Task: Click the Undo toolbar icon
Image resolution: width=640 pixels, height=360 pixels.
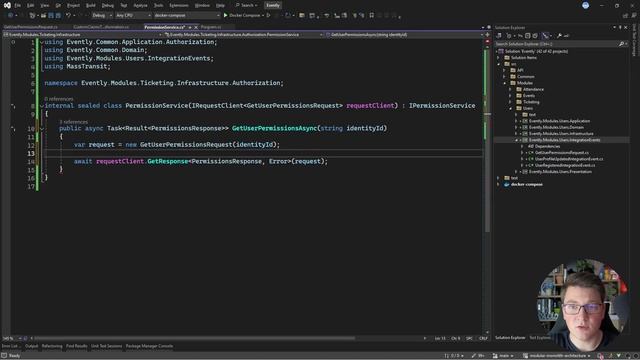Action: point(68,16)
